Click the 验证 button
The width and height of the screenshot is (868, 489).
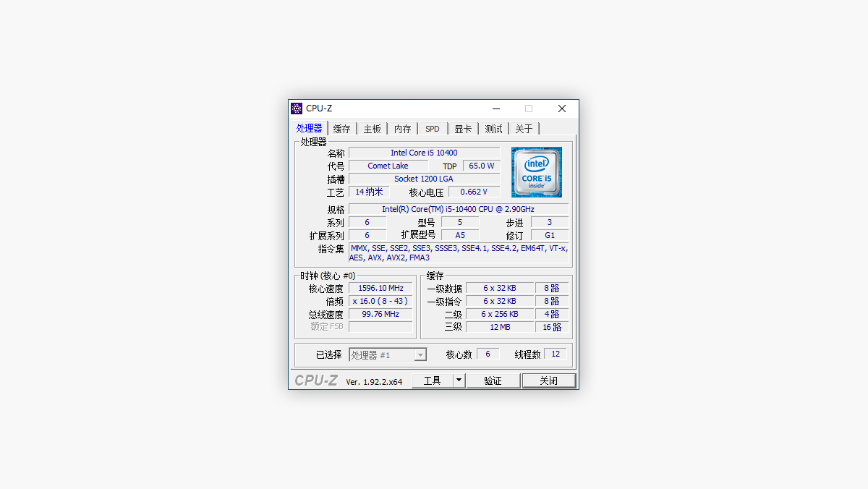click(493, 380)
